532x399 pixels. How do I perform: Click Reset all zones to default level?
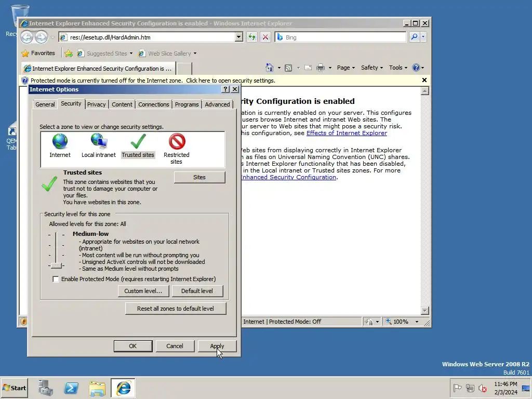[176, 309]
